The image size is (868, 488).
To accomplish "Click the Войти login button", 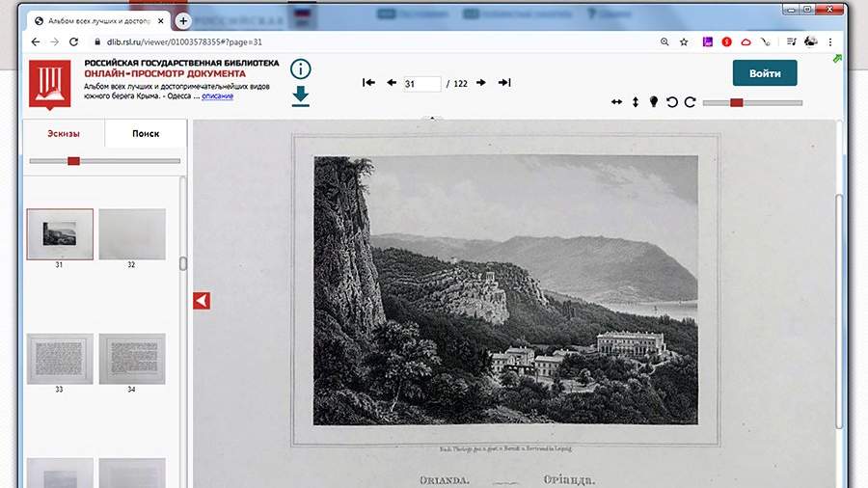I will pyautogui.click(x=765, y=73).
